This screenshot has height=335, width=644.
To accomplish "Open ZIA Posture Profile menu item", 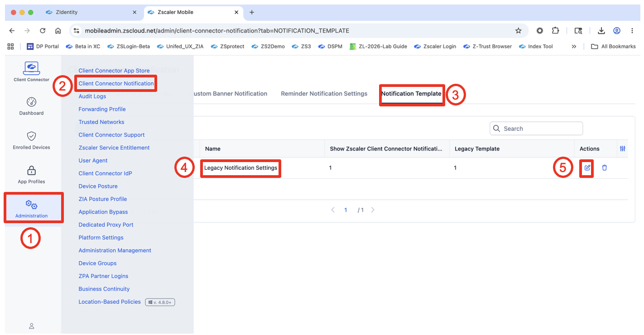I will click(x=102, y=199).
